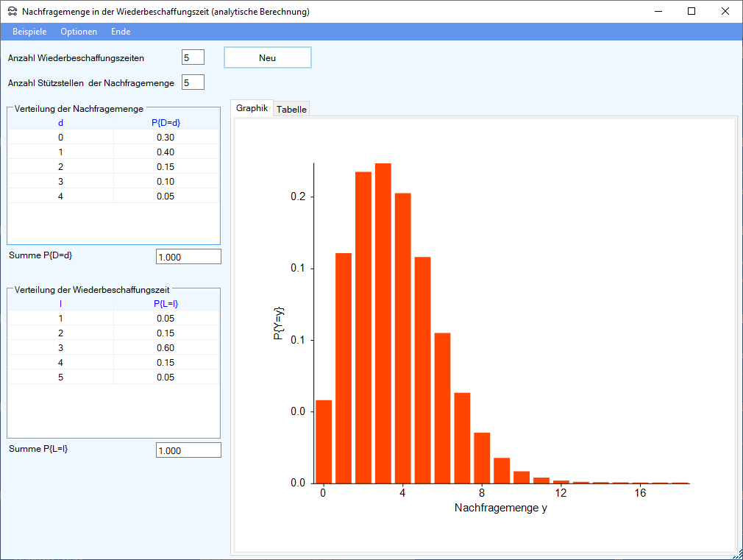
Task: Click the P{D=d} column header
Action: (x=166, y=123)
